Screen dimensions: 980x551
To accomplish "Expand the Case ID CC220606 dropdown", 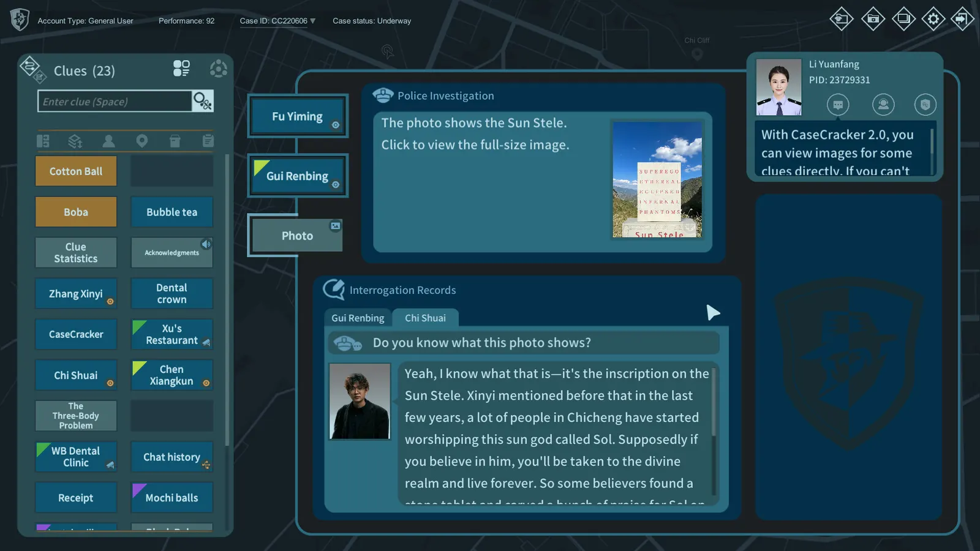I will click(x=313, y=21).
